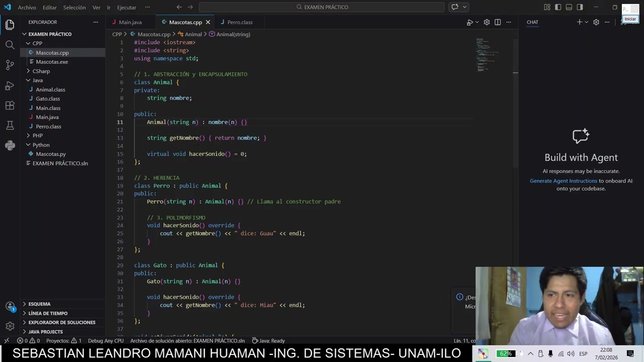The width and height of the screenshot is (644, 362).
Task: Click the Run/Debug C++ file icon
Action: (469, 22)
